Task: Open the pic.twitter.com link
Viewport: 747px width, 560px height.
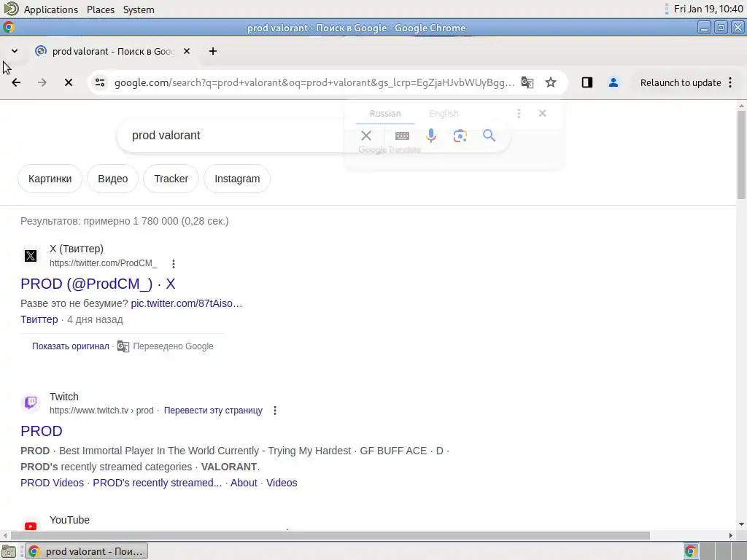Action: [186, 303]
